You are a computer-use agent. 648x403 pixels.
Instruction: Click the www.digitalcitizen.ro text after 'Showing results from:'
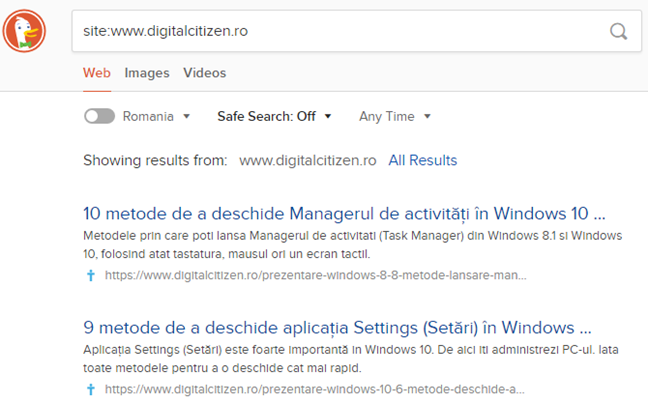(307, 160)
